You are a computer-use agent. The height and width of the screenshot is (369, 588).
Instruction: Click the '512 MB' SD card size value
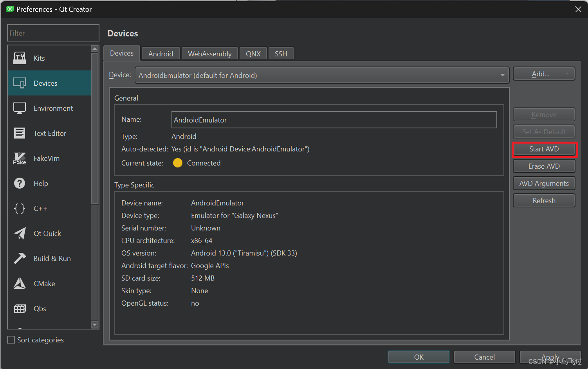tap(203, 278)
